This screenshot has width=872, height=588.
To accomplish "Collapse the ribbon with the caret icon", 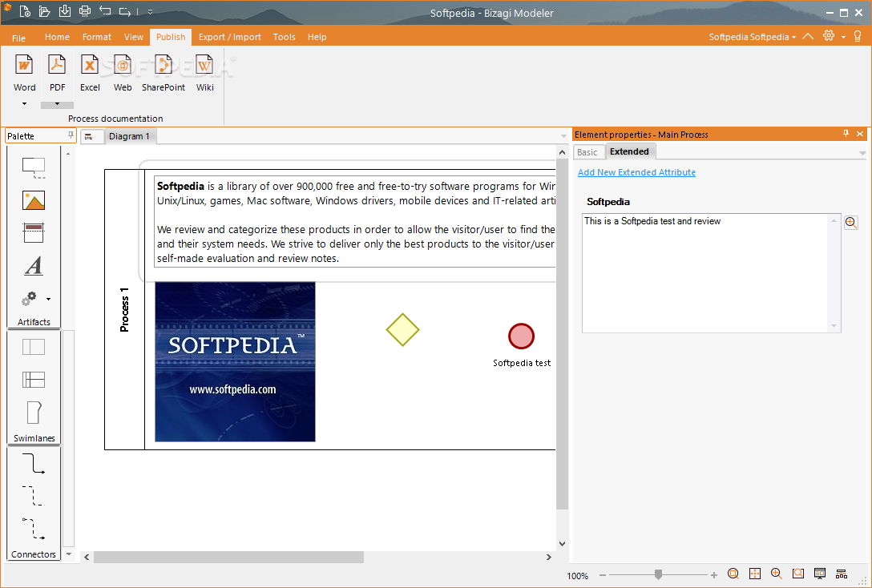I will (x=808, y=36).
